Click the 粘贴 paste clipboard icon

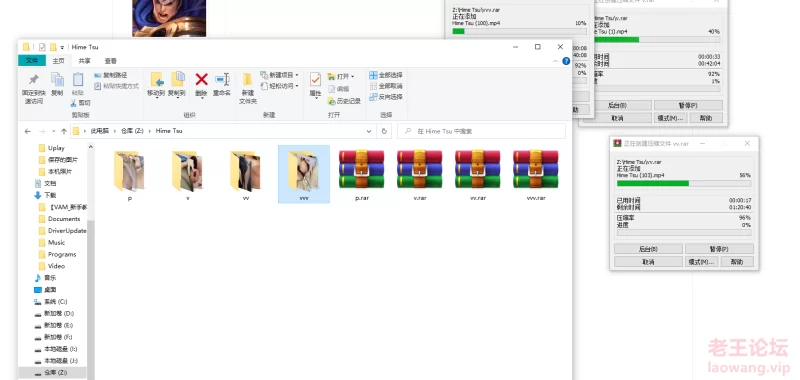coord(78,80)
